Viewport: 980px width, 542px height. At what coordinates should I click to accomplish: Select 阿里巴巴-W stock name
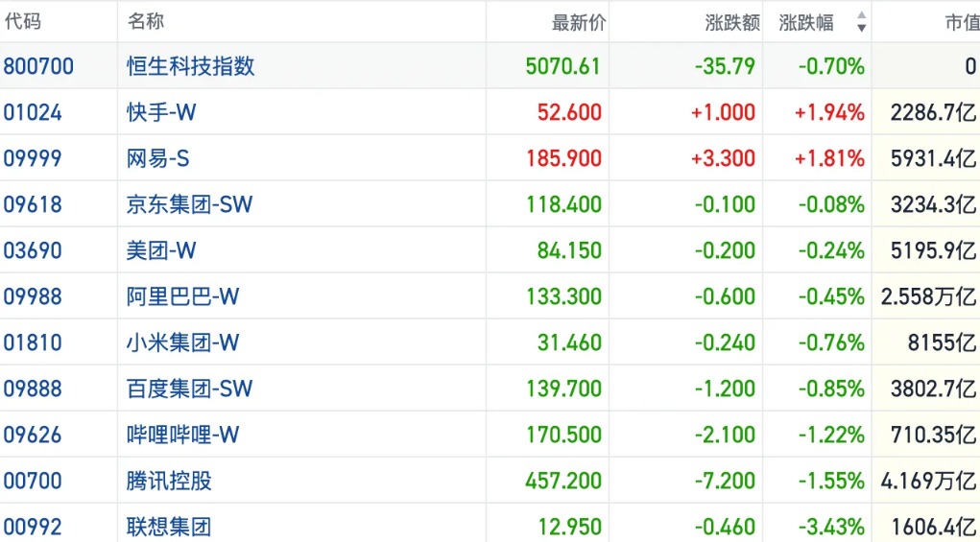[x=182, y=296]
